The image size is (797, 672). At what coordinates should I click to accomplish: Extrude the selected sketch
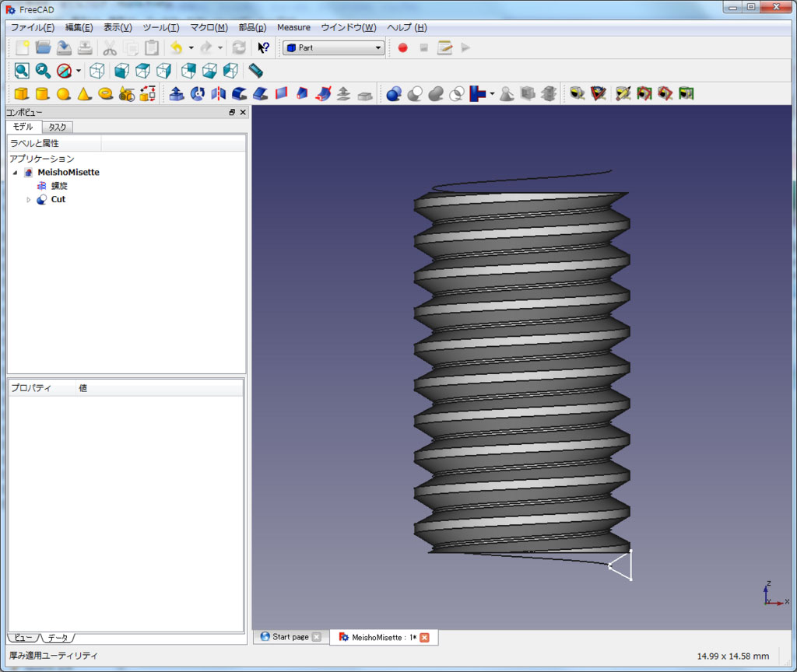click(x=177, y=93)
